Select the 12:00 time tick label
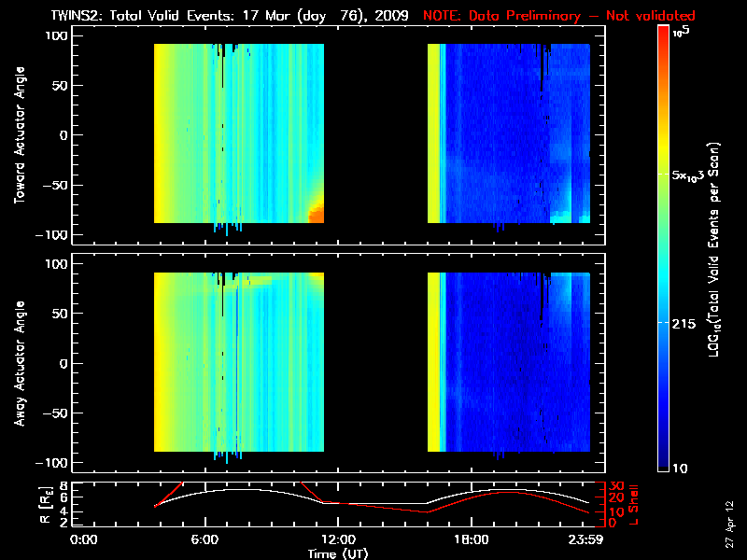Image resolution: width=747 pixels, height=560 pixels. pos(337,539)
